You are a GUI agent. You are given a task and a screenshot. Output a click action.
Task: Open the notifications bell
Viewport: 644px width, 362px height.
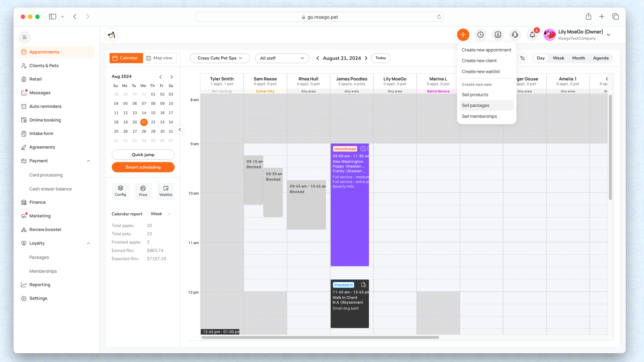(x=532, y=35)
